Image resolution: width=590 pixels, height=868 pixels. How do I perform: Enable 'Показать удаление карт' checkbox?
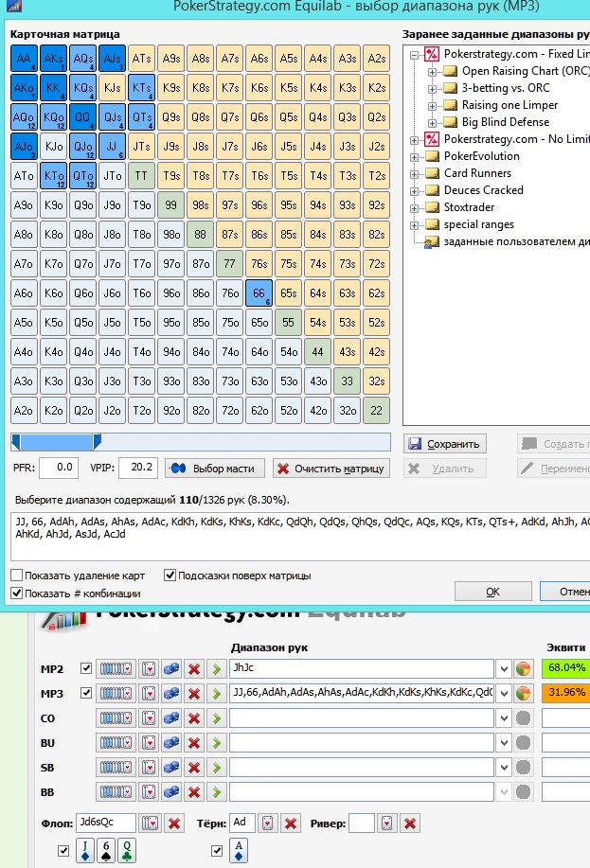[x=17, y=576]
